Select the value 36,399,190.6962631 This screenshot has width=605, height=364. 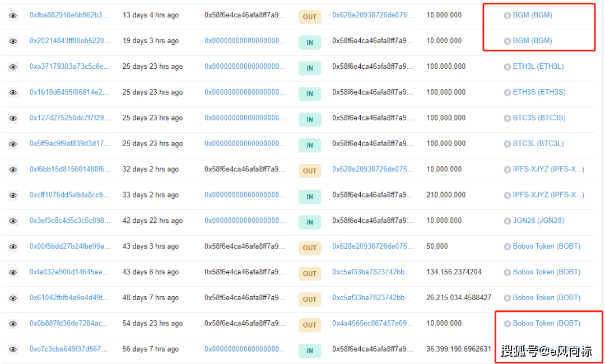(x=459, y=349)
